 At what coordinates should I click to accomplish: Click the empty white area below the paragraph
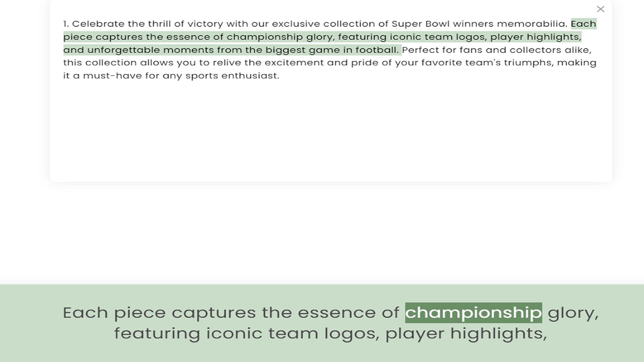[330, 134]
